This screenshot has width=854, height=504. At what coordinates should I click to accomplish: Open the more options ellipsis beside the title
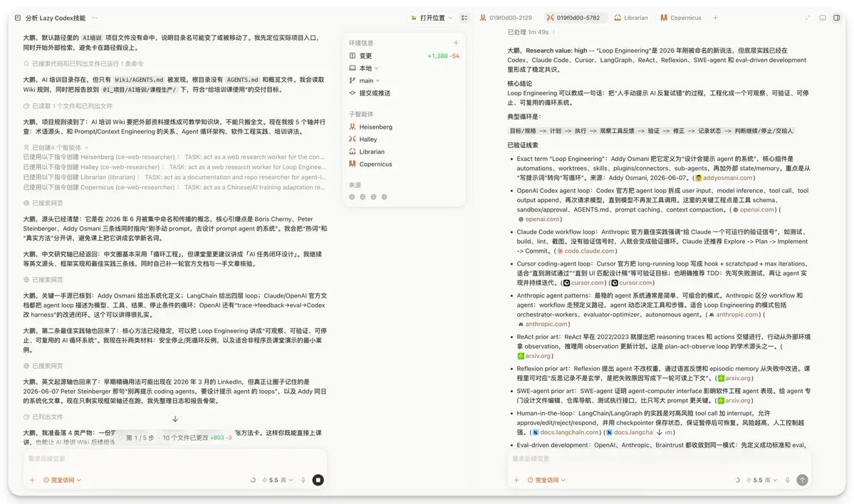click(x=94, y=18)
